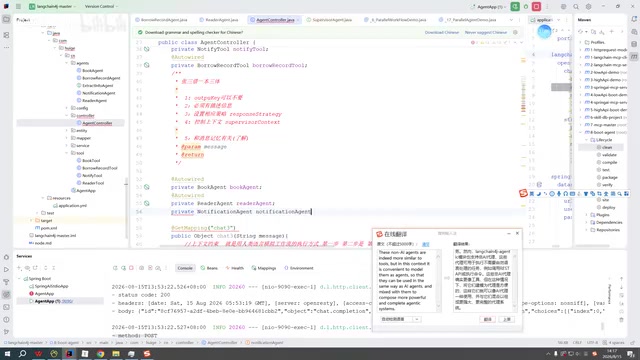Open Run tool window icon in left sidebar
The width and height of the screenshot is (640, 360).
pyautogui.click(x=6, y=269)
